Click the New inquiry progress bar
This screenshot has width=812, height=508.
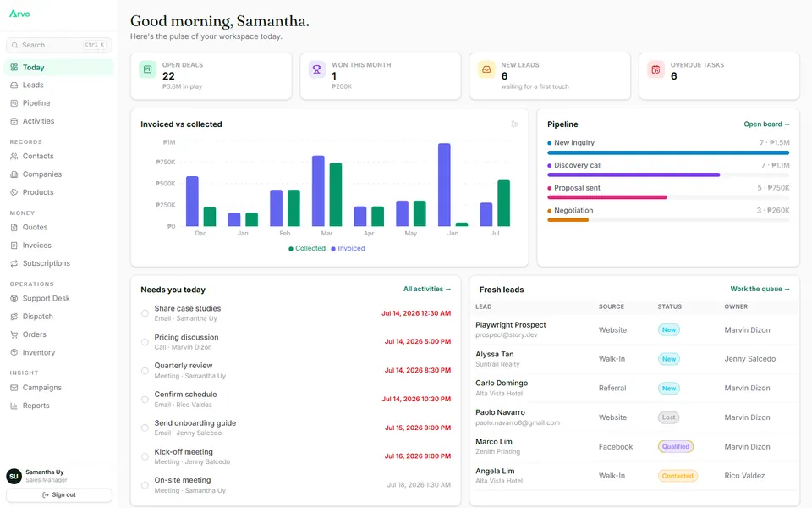point(668,153)
